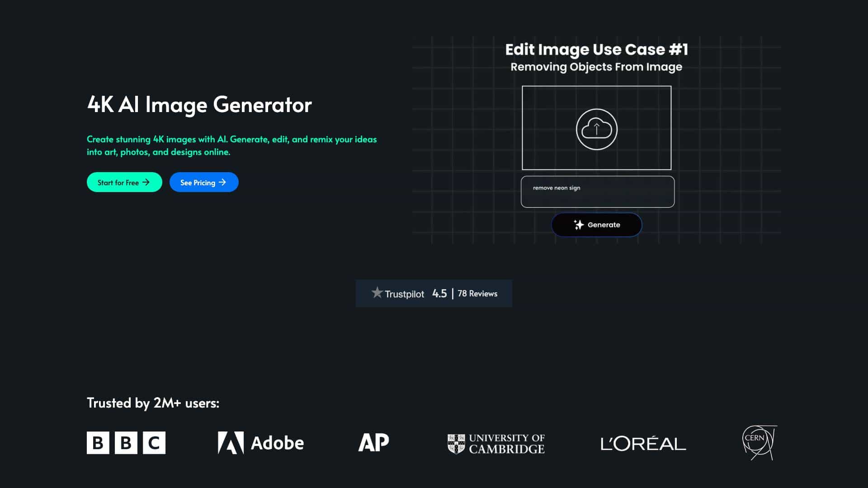Click the Generate button

click(596, 225)
